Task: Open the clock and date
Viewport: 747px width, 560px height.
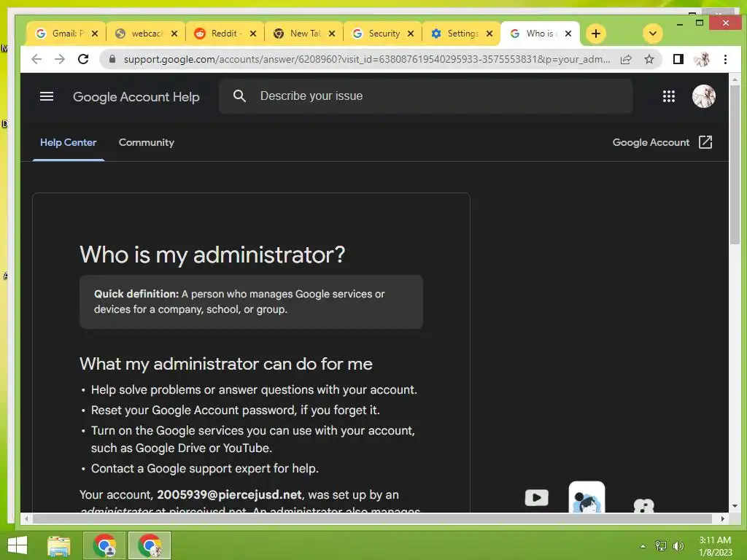Action: click(x=715, y=546)
